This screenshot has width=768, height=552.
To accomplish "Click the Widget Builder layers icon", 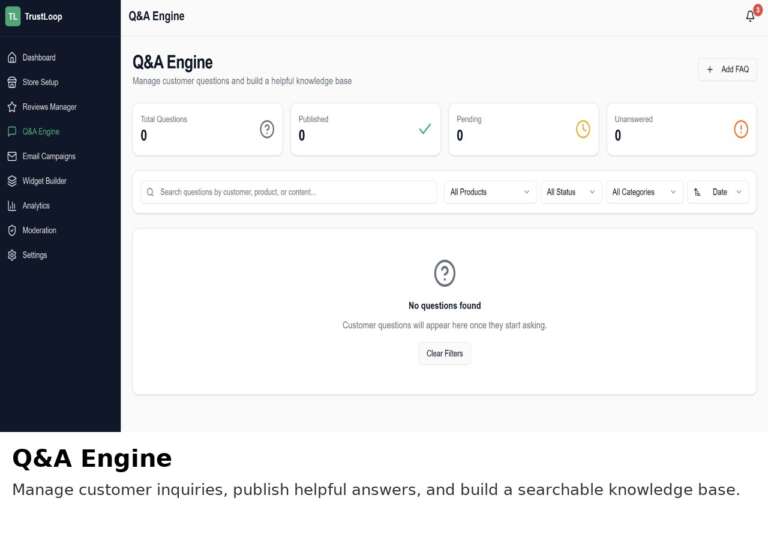I will (x=12, y=181).
